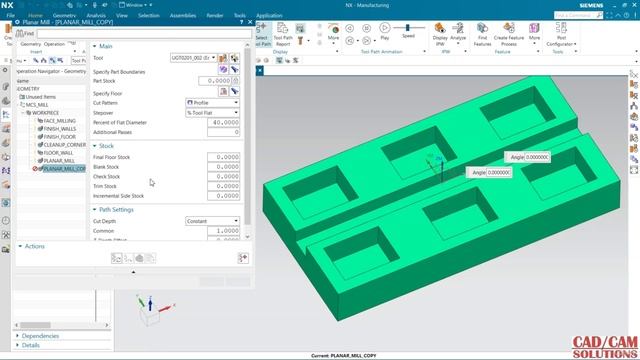Click the navigator horizontal scrollbar
This screenshot has height=360, width=640.
pyautogui.click(x=36, y=325)
